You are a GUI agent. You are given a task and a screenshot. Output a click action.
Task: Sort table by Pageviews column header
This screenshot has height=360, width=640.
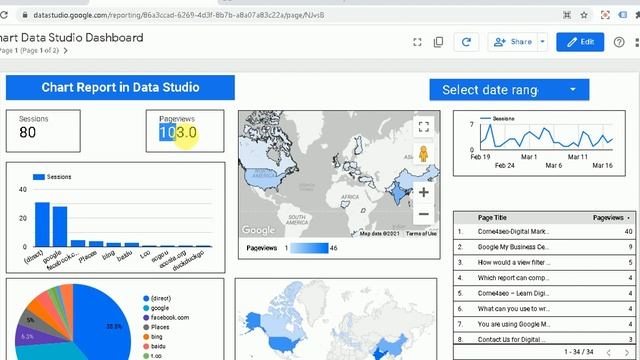click(x=608, y=218)
